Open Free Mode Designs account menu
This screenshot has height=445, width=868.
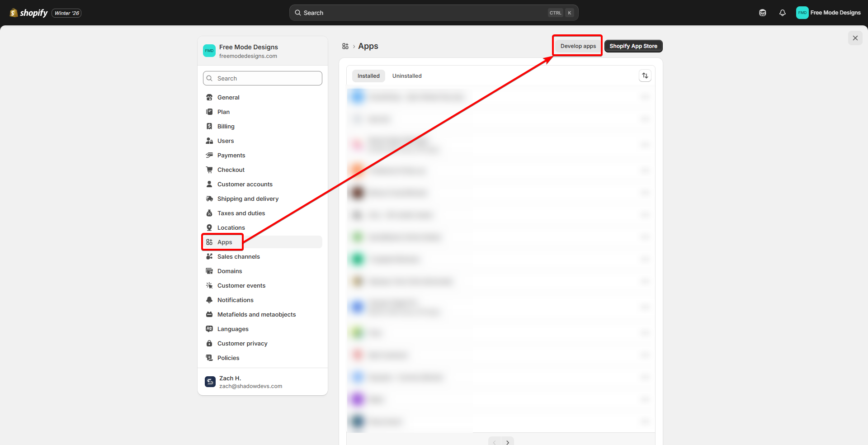click(828, 13)
